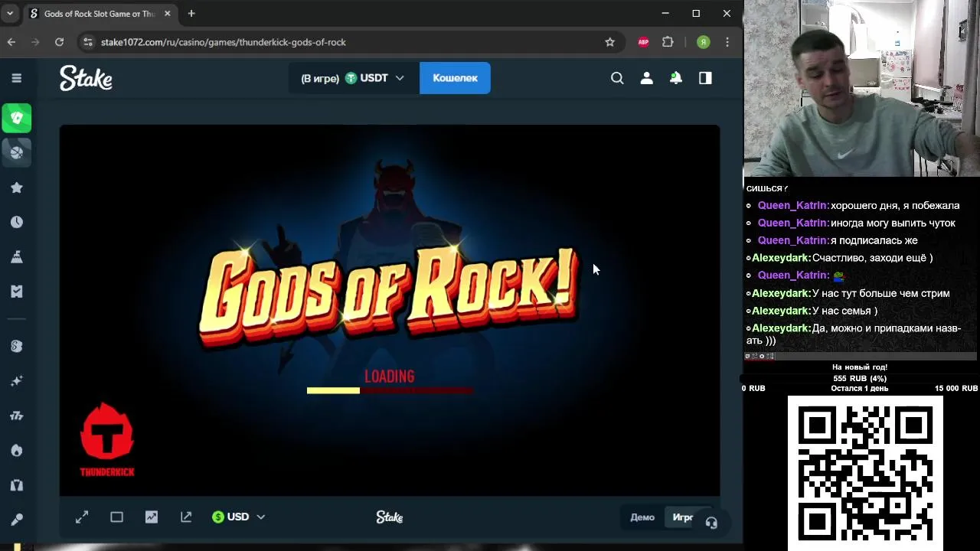Close the Gods of Rock browser tab

167,14
